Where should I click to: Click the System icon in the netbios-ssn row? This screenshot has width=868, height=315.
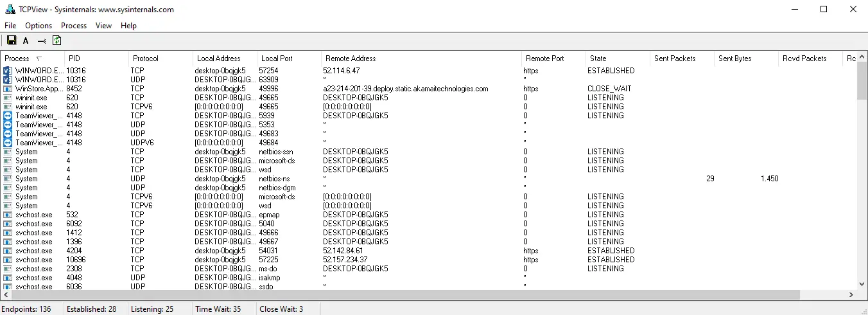click(x=8, y=152)
